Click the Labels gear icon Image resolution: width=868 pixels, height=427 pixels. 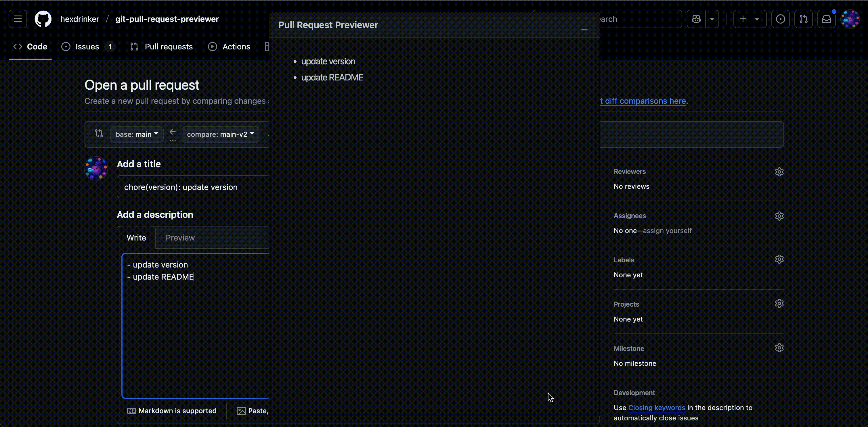[x=779, y=259]
